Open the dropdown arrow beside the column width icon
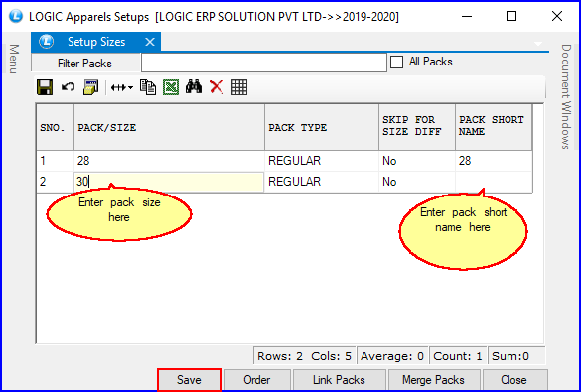The width and height of the screenshot is (581, 392). click(x=131, y=87)
